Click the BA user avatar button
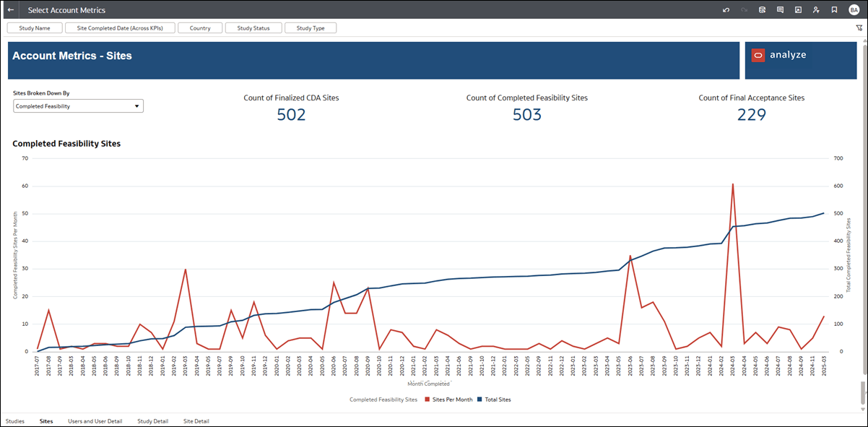Screen dimensions: 868x427 [854, 9]
